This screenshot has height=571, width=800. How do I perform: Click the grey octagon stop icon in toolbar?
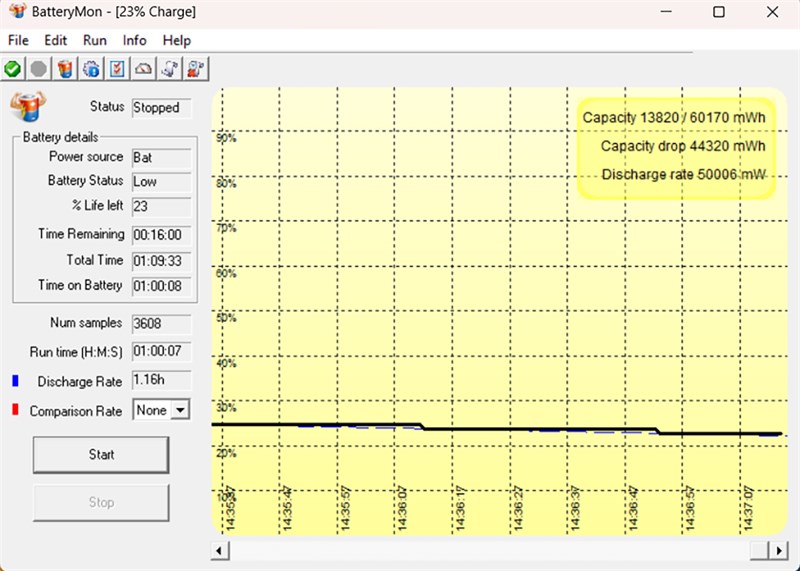[x=38, y=69]
